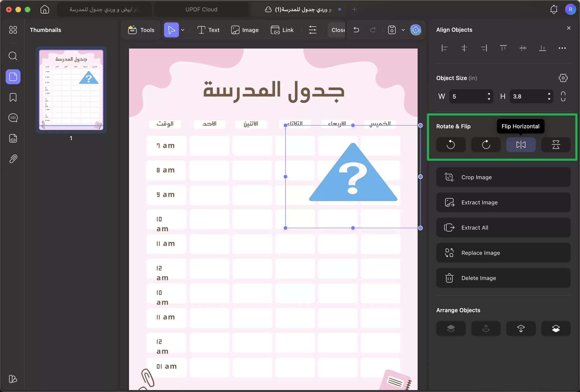Open Object Size settings gear
Image resolution: width=580 pixels, height=392 pixels.
(x=563, y=78)
